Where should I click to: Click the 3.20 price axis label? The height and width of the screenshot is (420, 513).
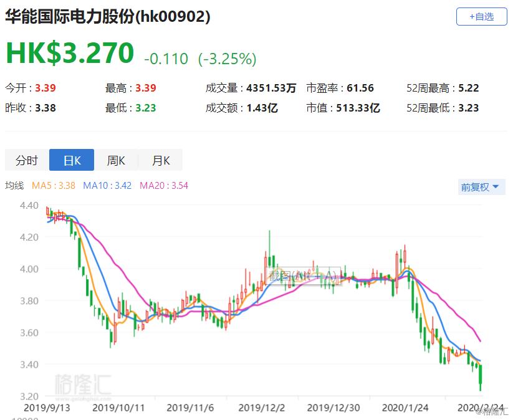point(29,396)
